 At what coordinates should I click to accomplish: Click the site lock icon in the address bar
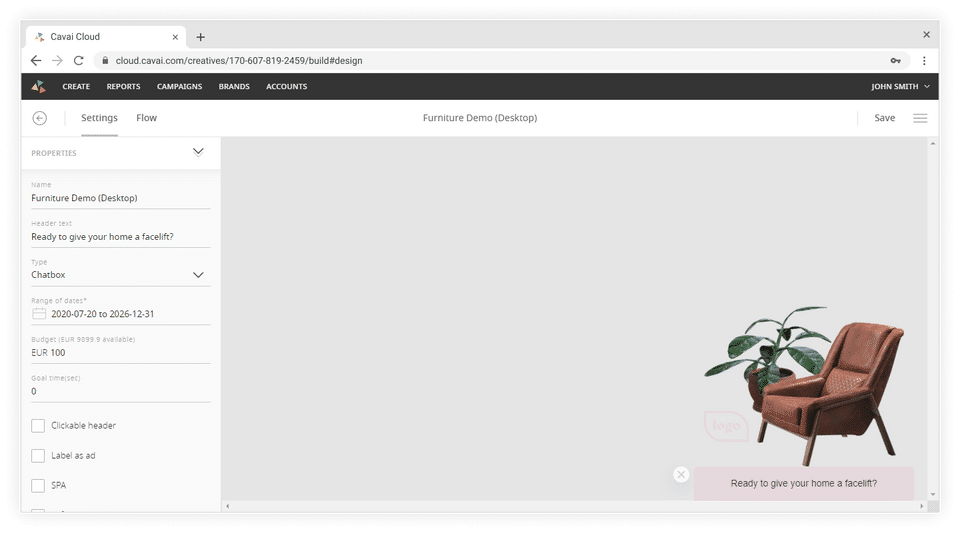pos(105,61)
